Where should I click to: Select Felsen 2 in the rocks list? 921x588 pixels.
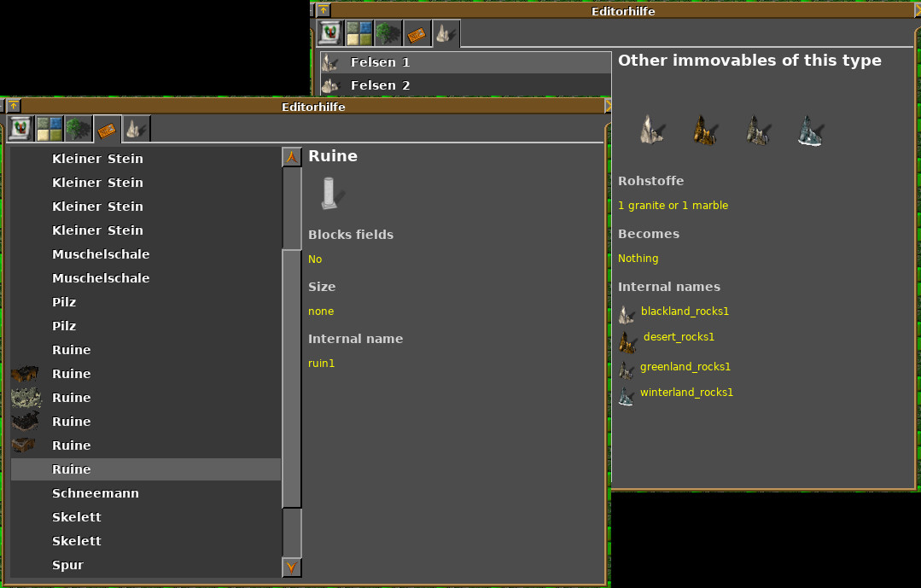pyautogui.click(x=380, y=85)
